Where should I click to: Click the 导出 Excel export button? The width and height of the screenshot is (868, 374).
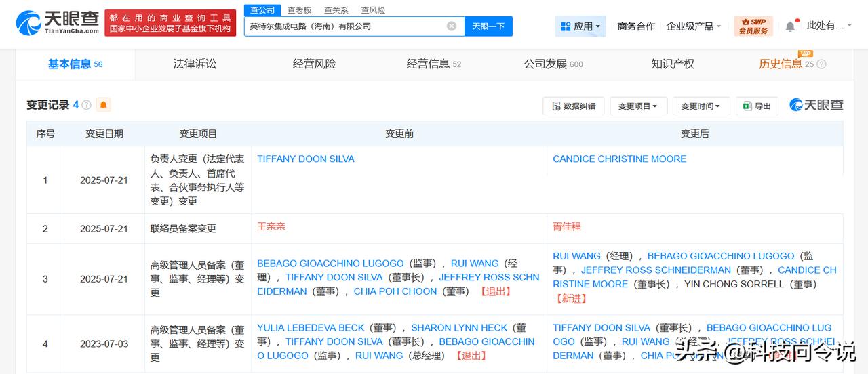[757, 106]
